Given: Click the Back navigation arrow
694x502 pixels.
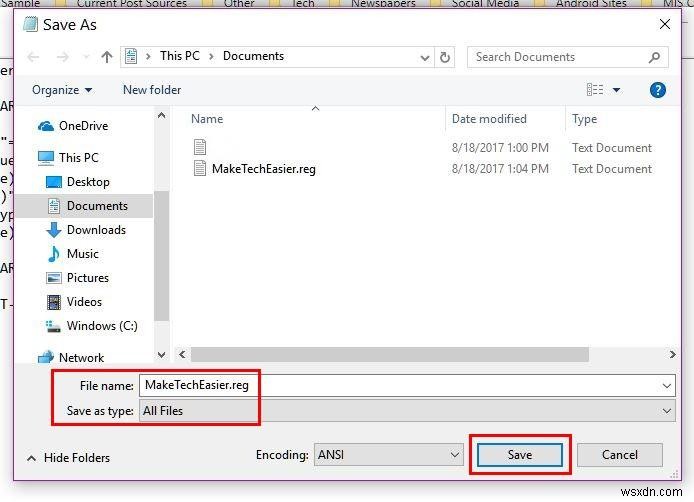Looking at the screenshot, I should tap(34, 57).
